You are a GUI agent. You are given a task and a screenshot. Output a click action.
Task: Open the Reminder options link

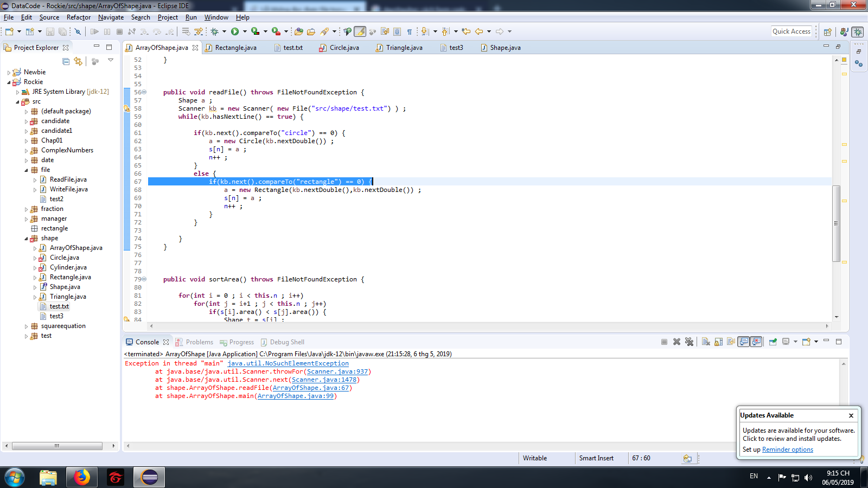tap(787, 450)
